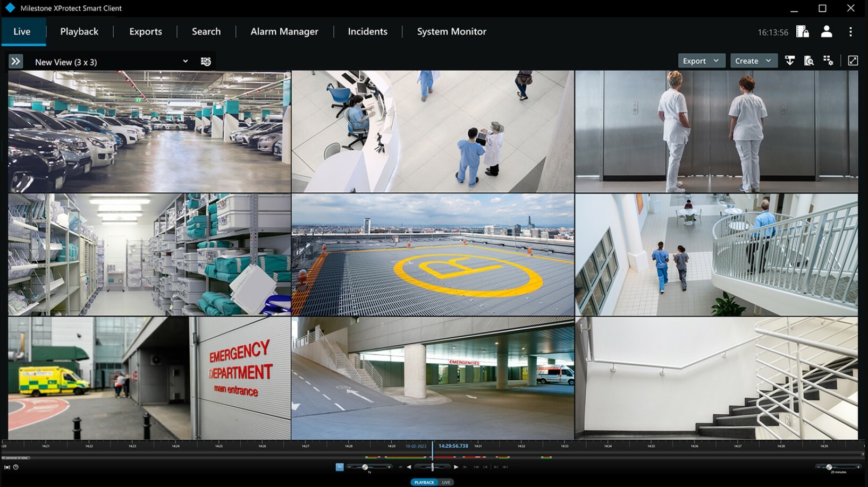Select the helipad rooftop camera view
Screen dimensions: 868x487
(x=433, y=255)
